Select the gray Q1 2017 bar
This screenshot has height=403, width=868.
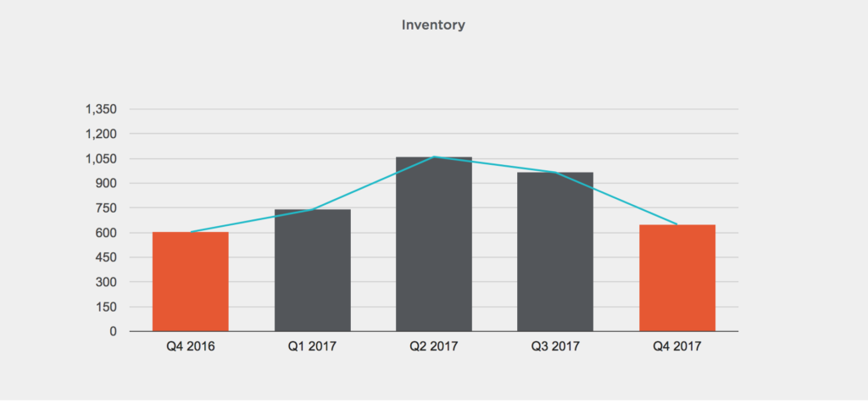(x=312, y=270)
